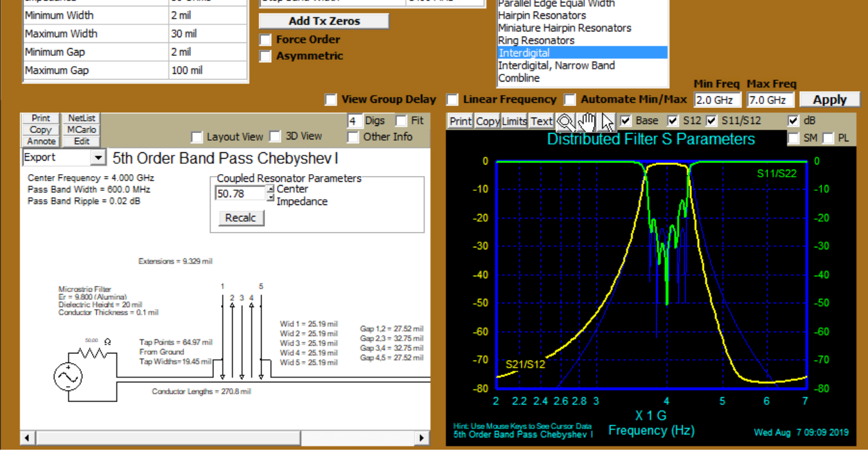Select the zoom magnifier tool on graph
The width and height of the screenshot is (868, 451).
[565, 121]
